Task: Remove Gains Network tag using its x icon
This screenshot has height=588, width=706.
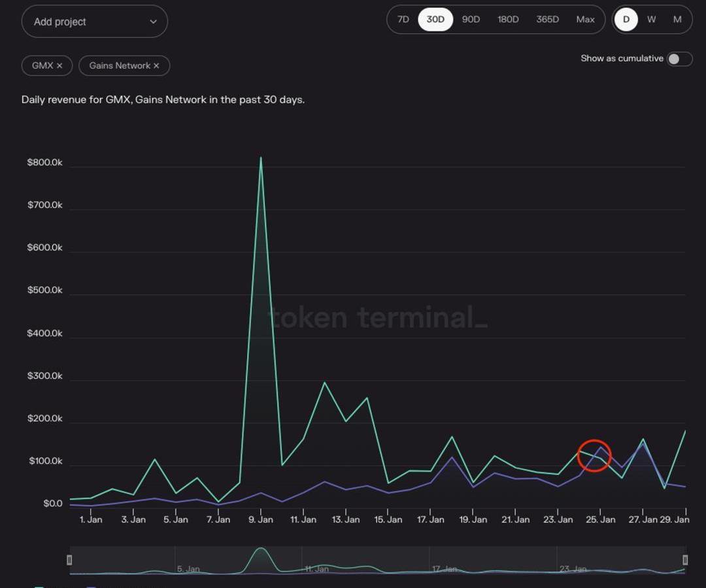Action: (x=156, y=65)
